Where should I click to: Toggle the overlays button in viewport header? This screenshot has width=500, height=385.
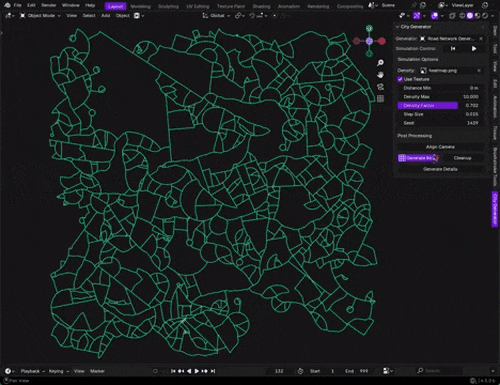point(434,16)
